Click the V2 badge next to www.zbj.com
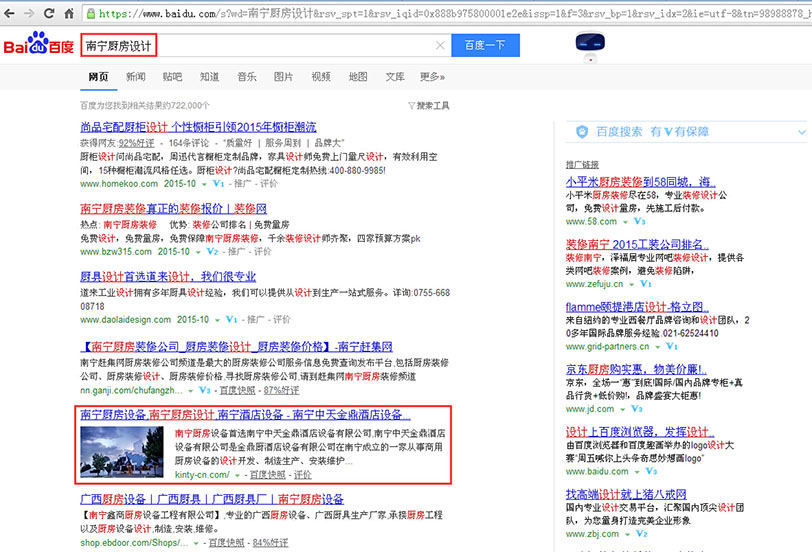The image size is (812, 552). coord(641,534)
